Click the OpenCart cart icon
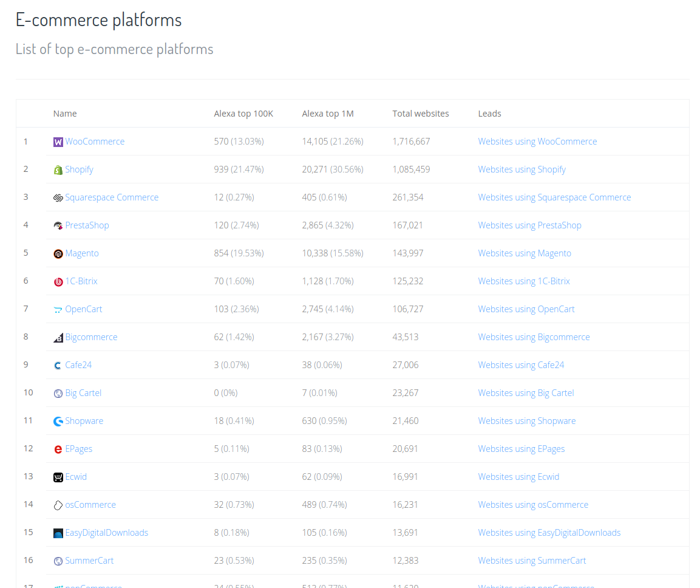Image resolution: width=700 pixels, height=588 pixels. (58, 310)
